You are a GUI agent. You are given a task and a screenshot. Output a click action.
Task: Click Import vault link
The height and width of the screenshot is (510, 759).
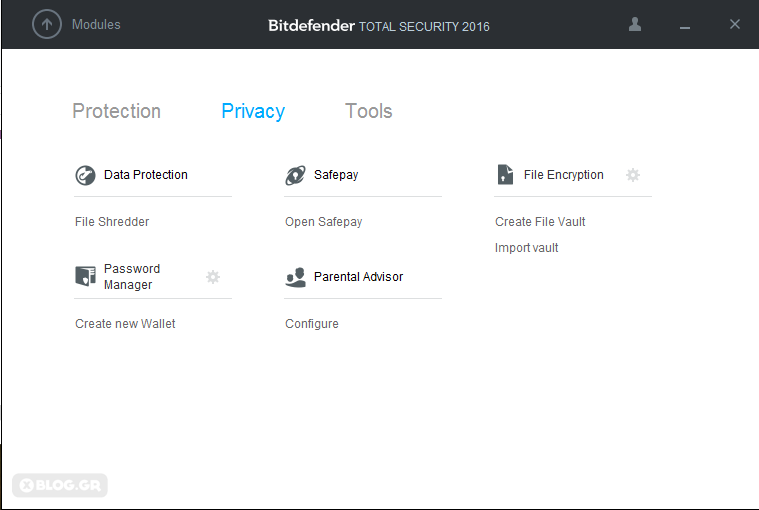click(x=526, y=248)
